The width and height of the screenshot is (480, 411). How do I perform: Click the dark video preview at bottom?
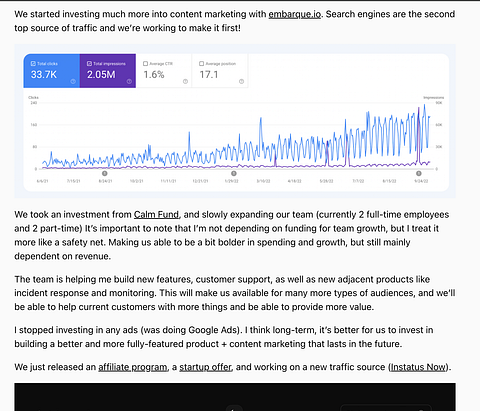coord(235,397)
